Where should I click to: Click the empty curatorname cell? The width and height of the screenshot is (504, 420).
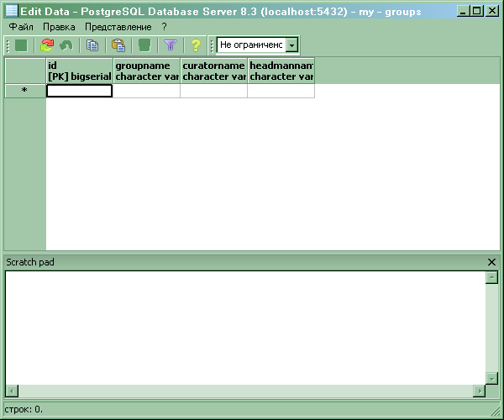[213, 91]
